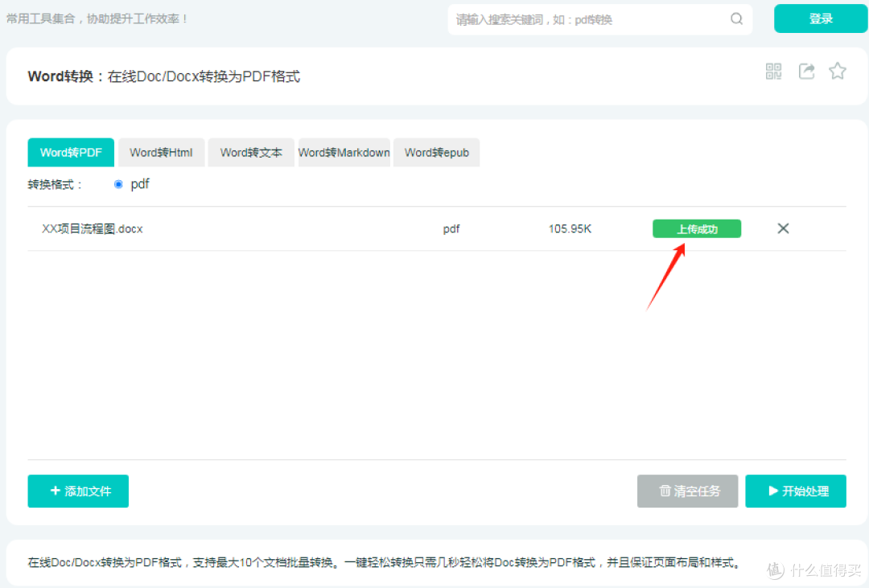This screenshot has height=588, width=869.
Task: Click the 上传成功 status badge
Action: point(697,229)
